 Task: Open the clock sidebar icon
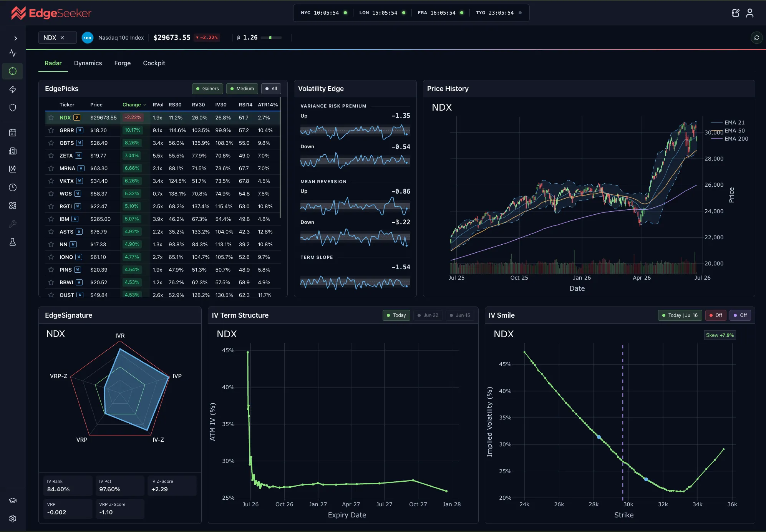(13, 187)
